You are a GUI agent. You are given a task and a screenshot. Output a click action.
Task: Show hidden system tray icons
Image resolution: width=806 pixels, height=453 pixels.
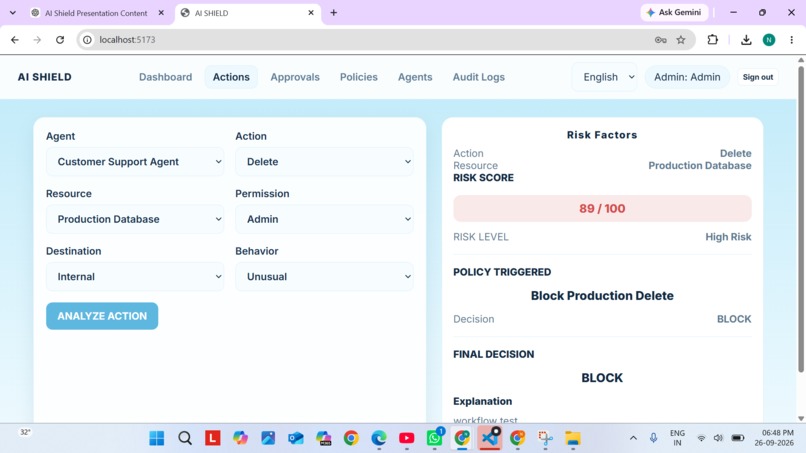[633, 438]
